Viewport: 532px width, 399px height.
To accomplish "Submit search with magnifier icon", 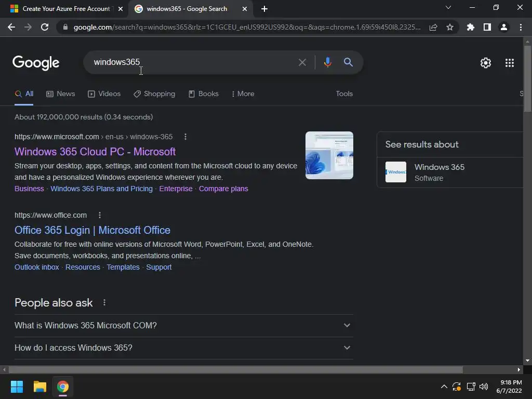I will click(x=348, y=62).
